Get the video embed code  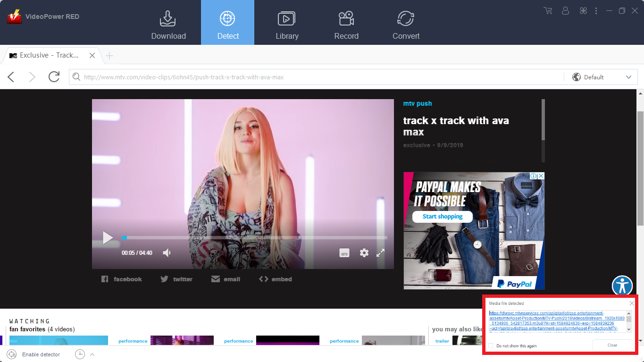276,279
